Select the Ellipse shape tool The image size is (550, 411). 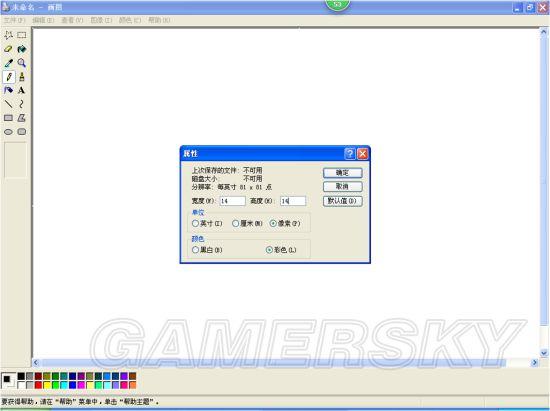click(8, 132)
